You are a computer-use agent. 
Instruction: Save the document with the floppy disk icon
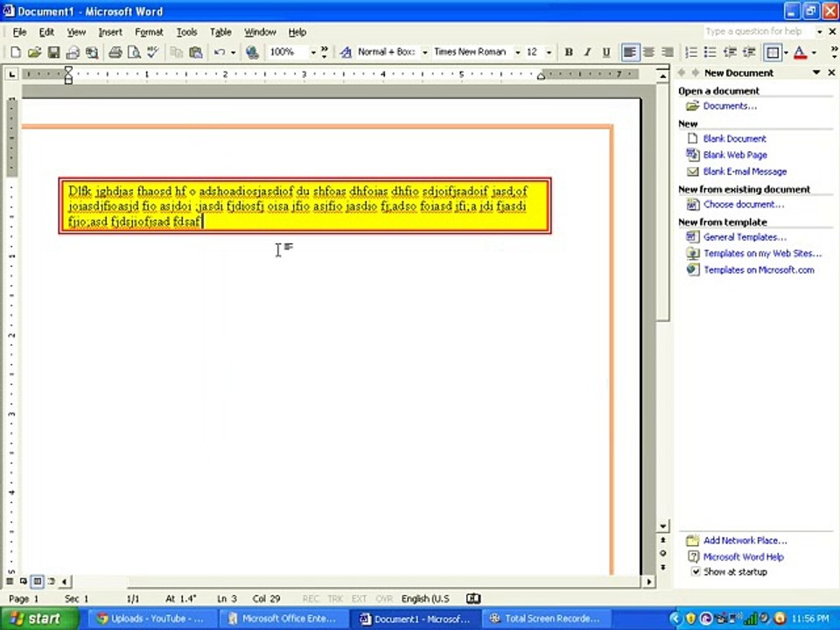click(x=53, y=52)
